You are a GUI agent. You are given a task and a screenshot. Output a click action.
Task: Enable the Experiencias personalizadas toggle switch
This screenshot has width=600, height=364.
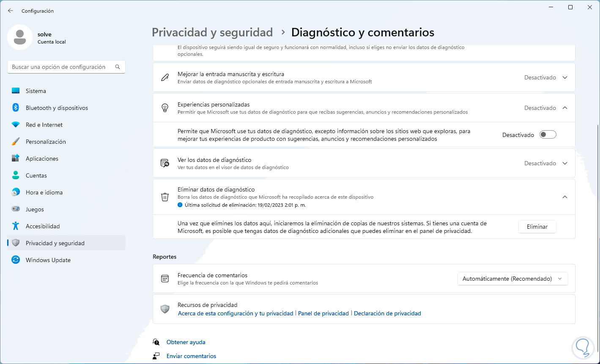click(548, 135)
